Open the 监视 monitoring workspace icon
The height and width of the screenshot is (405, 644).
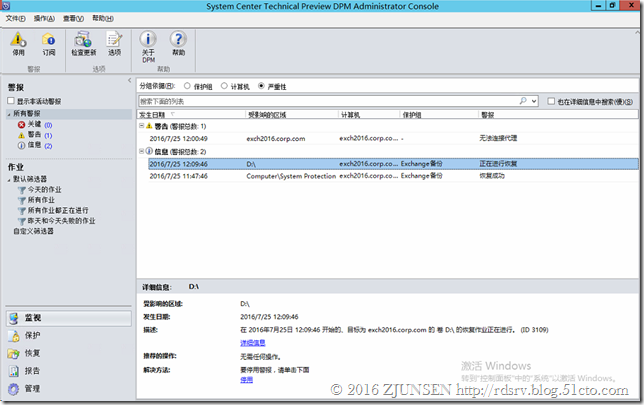click(14, 318)
